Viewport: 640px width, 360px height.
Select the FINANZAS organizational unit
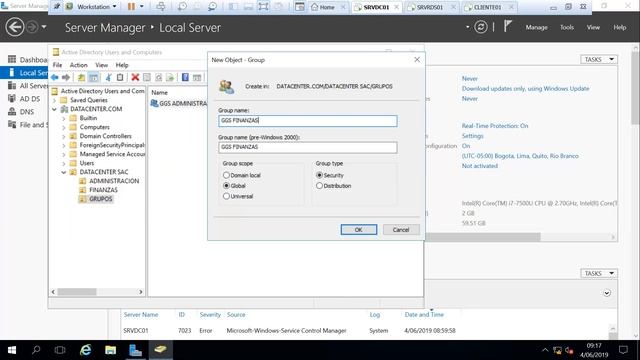[x=103, y=190]
